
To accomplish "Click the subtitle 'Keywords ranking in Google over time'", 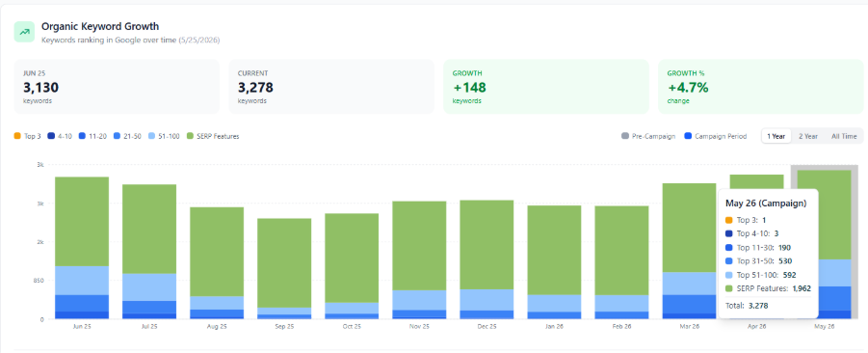I will [x=109, y=40].
